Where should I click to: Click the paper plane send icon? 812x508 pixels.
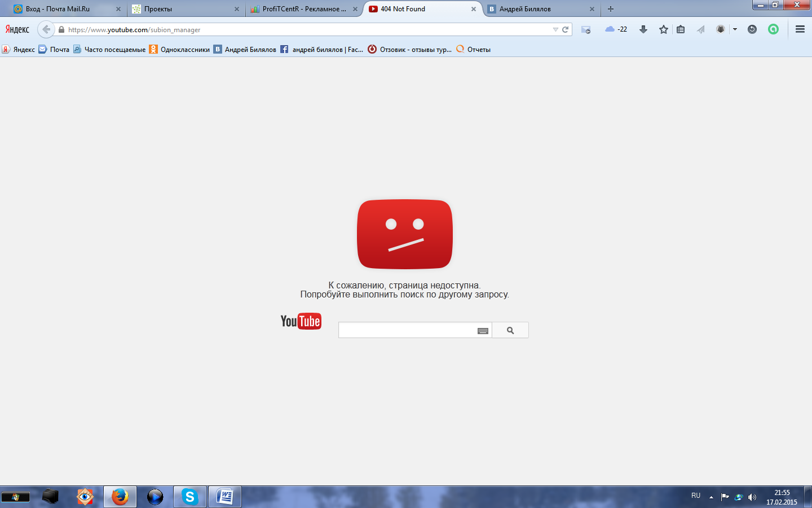click(x=701, y=29)
